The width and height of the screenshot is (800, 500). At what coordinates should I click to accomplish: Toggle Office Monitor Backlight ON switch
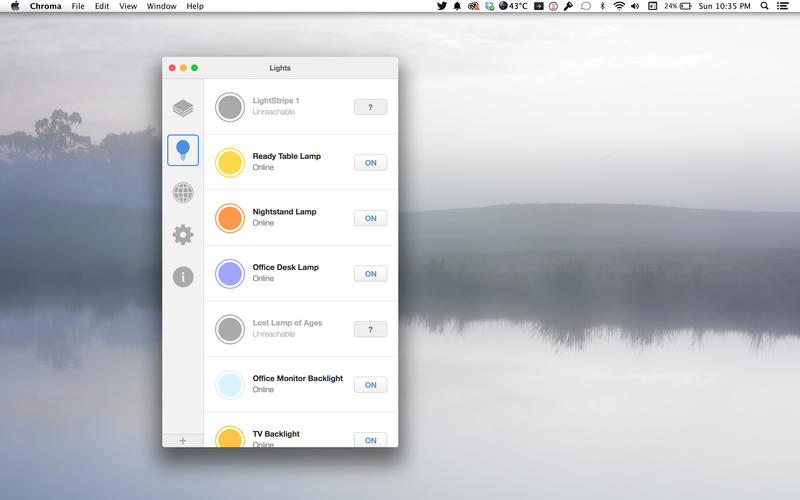point(370,385)
